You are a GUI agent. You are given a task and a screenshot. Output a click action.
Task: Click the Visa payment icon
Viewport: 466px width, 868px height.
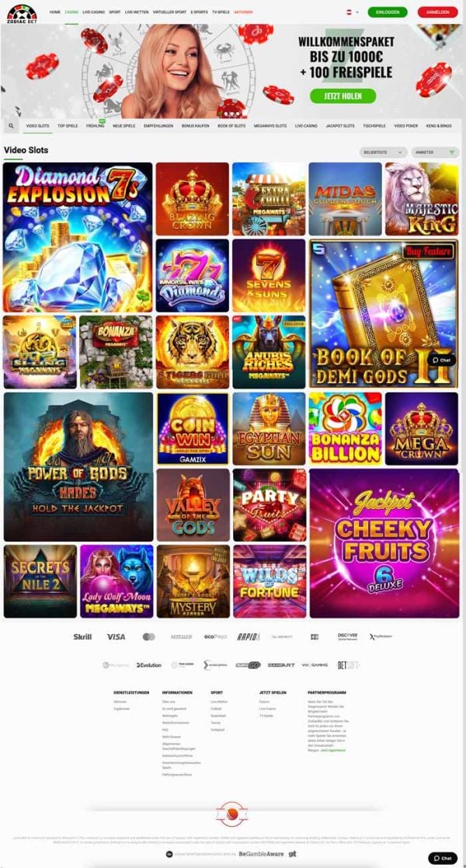coord(116,636)
